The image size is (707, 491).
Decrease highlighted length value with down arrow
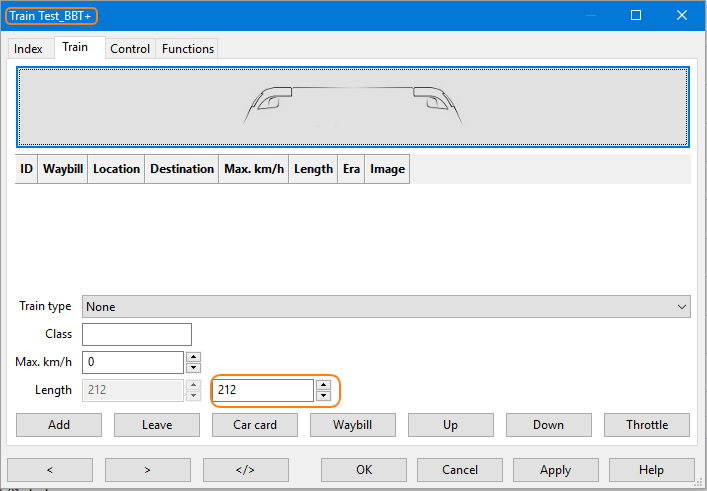point(323,395)
